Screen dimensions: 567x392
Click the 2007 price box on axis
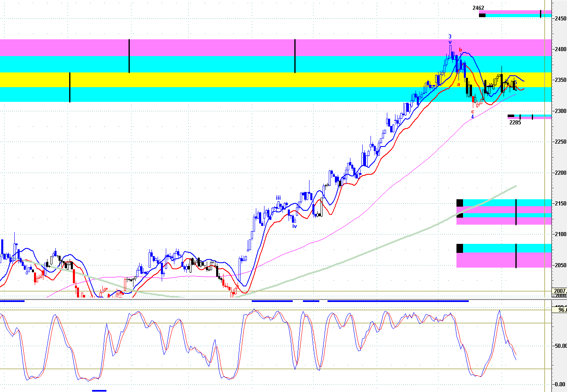coord(559,291)
